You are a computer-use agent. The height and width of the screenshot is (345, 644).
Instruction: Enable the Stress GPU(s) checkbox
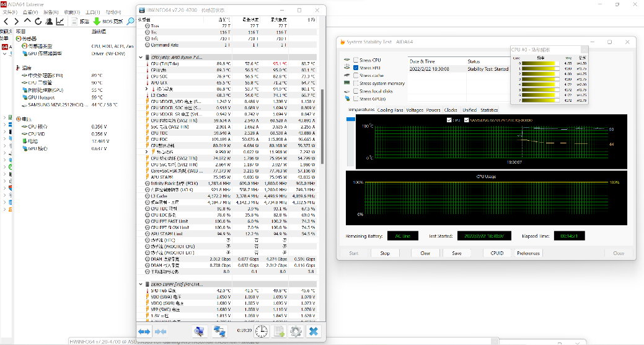356,99
